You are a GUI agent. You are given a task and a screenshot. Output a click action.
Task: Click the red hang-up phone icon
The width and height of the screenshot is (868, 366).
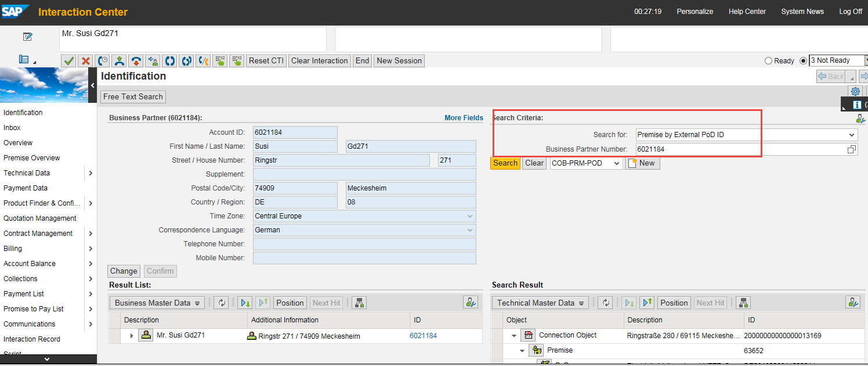click(x=136, y=60)
